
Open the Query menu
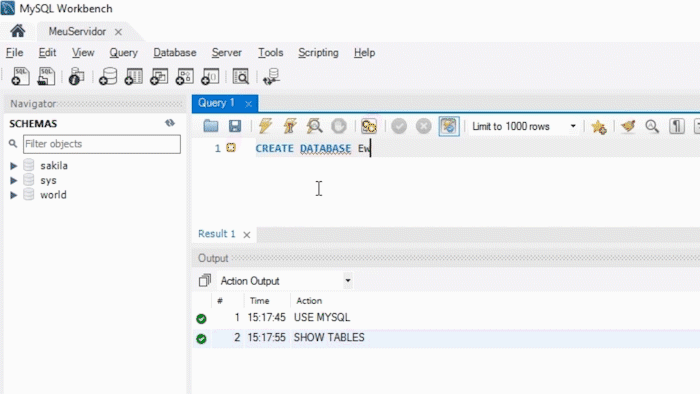click(124, 53)
